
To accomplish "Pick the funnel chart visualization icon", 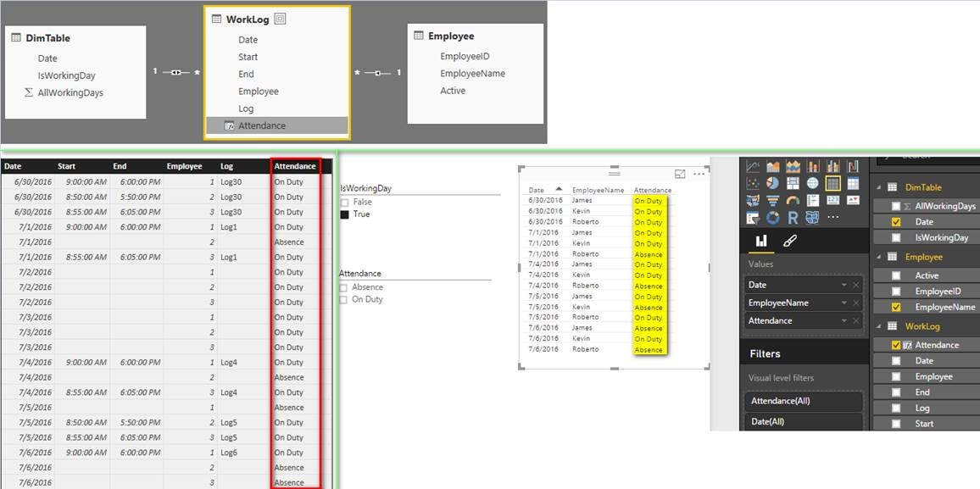I will click(x=772, y=201).
